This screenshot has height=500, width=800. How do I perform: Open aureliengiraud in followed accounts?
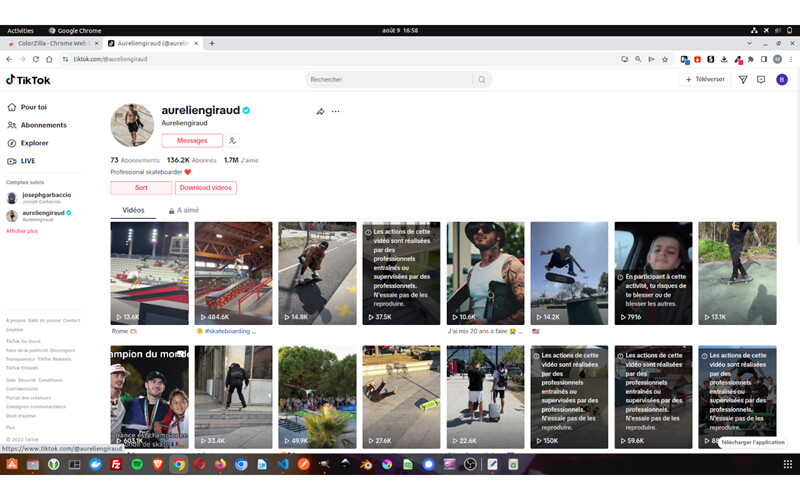point(39,215)
